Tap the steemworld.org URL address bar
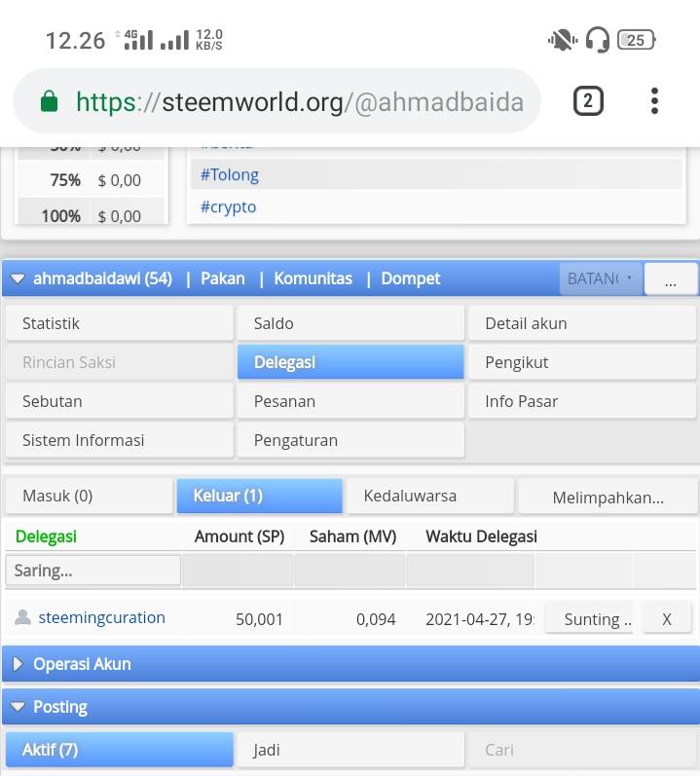The height and width of the screenshot is (776, 700). point(277,101)
